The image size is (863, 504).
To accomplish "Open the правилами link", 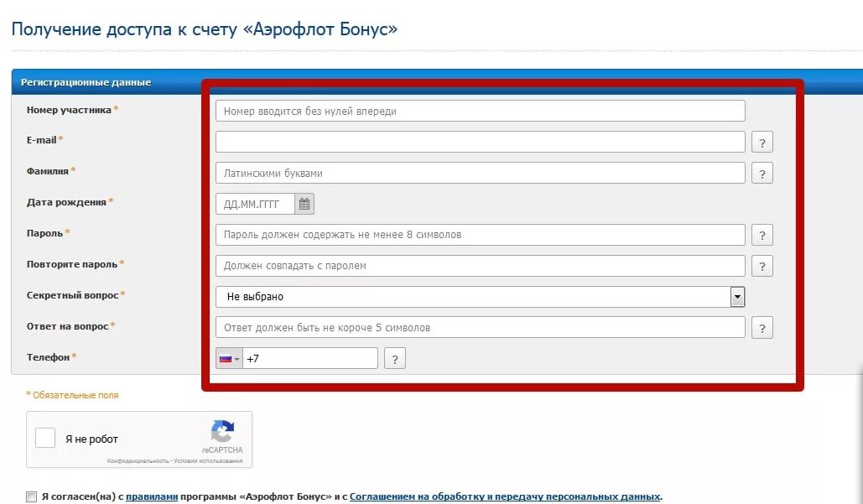I will (x=152, y=496).
